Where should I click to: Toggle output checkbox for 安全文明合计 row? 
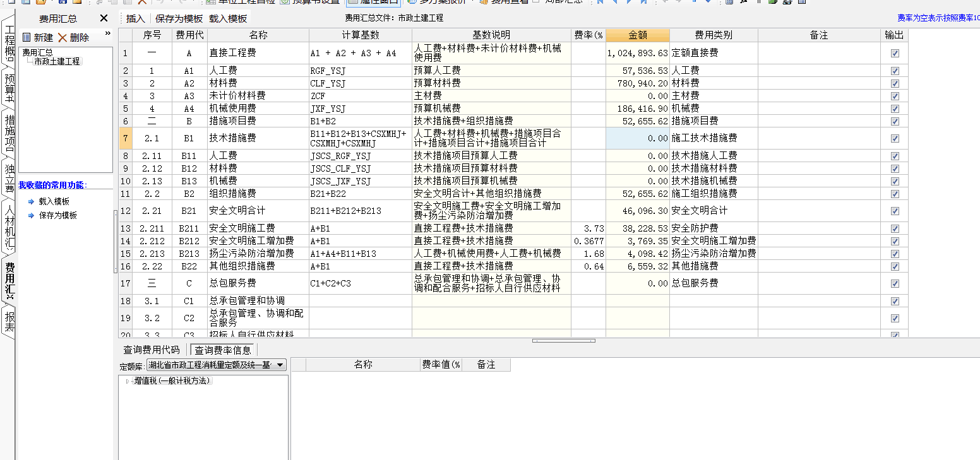coord(895,211)
